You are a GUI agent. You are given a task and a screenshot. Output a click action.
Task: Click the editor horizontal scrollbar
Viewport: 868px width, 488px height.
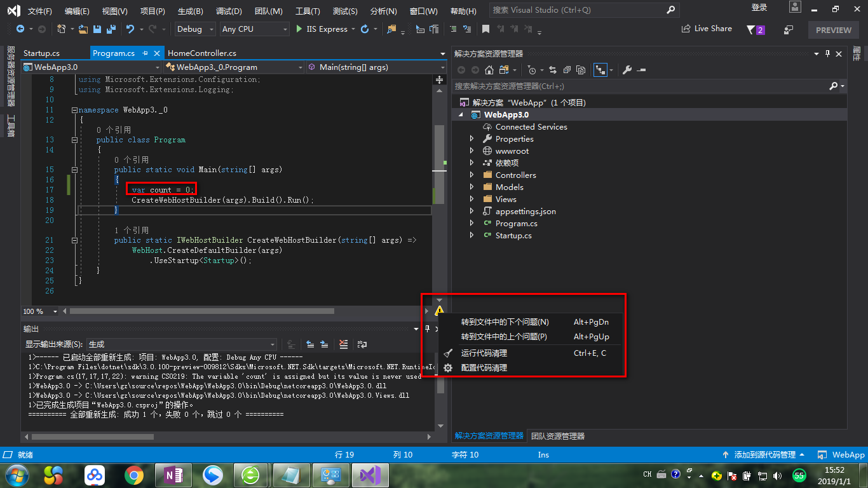pyautogui.click(x=201, y=311)
